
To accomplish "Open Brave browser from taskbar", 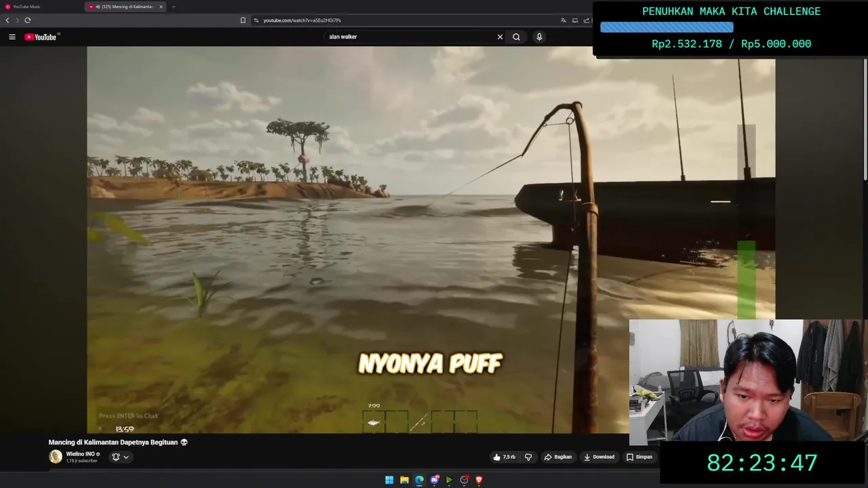I will [x=479, y=480].
